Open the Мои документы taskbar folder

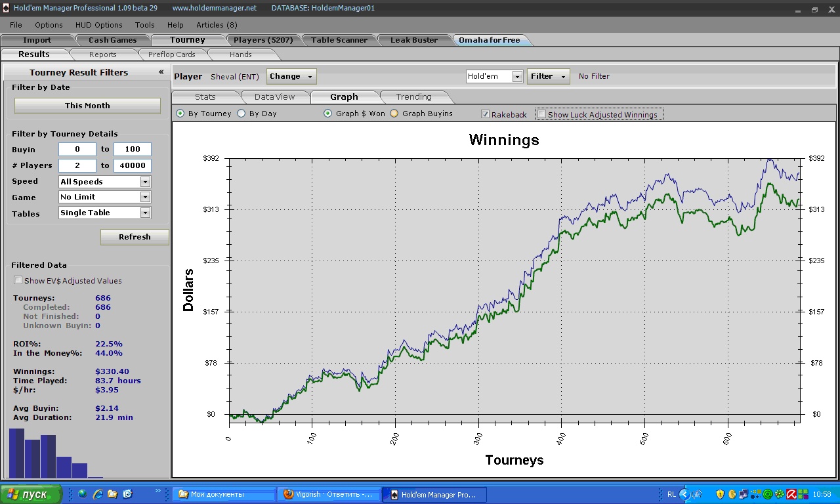223,494
